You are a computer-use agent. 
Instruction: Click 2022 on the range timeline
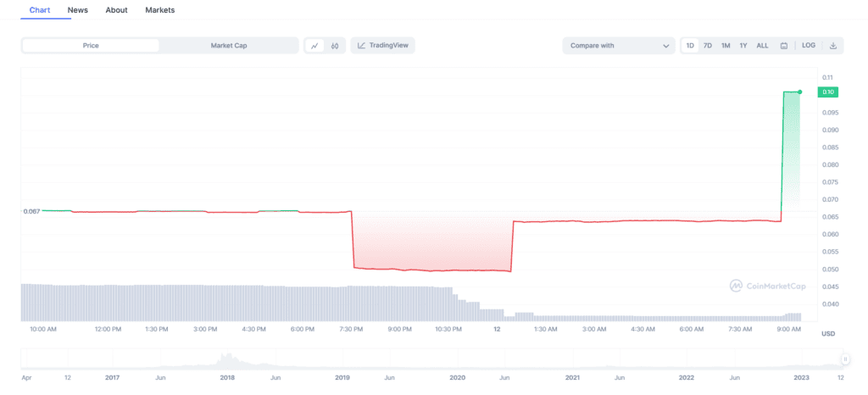pyautogui.click(x=687, y=378)
